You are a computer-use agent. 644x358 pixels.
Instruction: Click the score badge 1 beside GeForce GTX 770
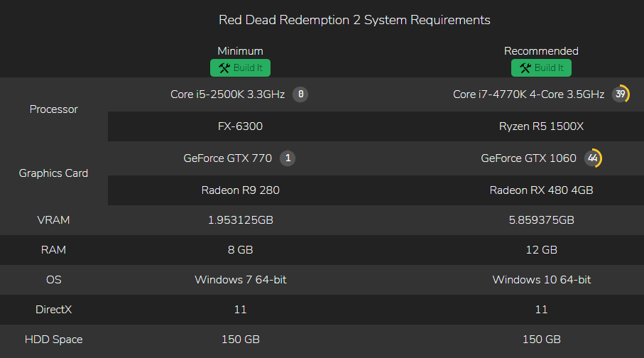288,158
